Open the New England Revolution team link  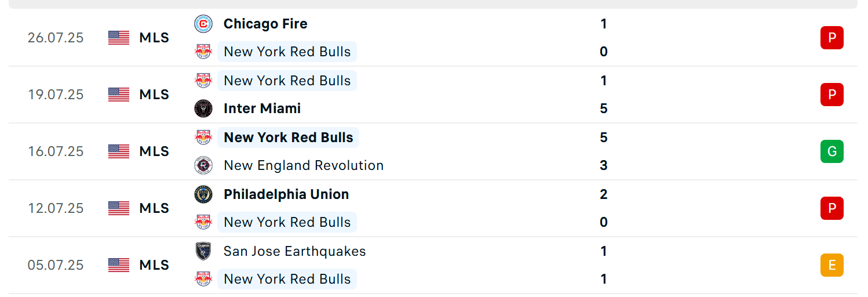point(304,165)
